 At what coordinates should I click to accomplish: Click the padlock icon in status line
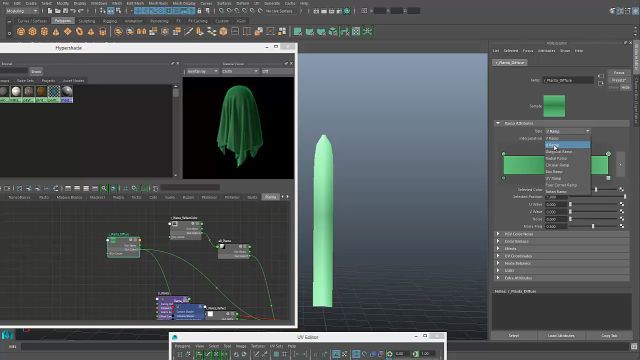(x=199, y=11)
